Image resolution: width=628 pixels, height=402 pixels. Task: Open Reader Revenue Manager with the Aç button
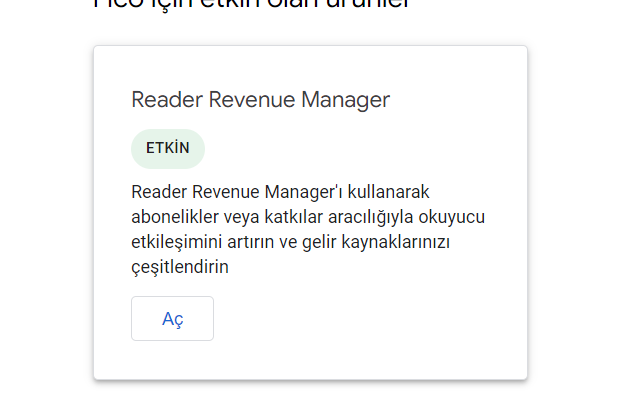pyautogui.click(x=172, y=319)
